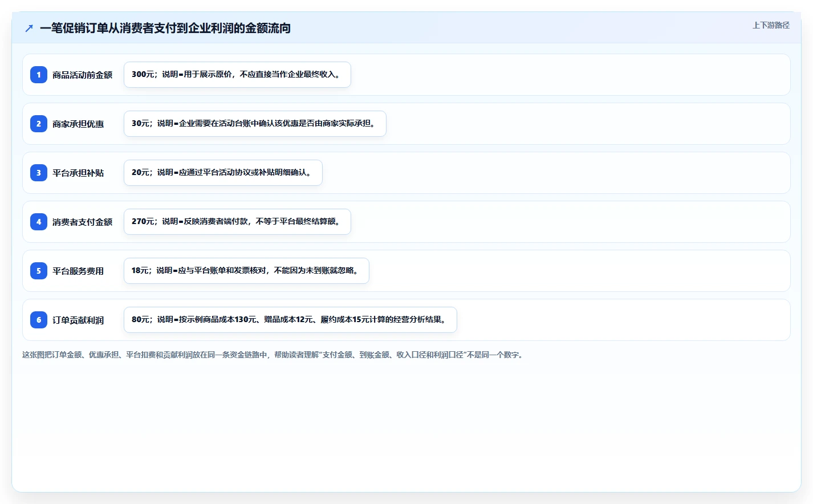
Task: Select step badge 5 for 平台服务费用
Action: [x=39, y=271]
